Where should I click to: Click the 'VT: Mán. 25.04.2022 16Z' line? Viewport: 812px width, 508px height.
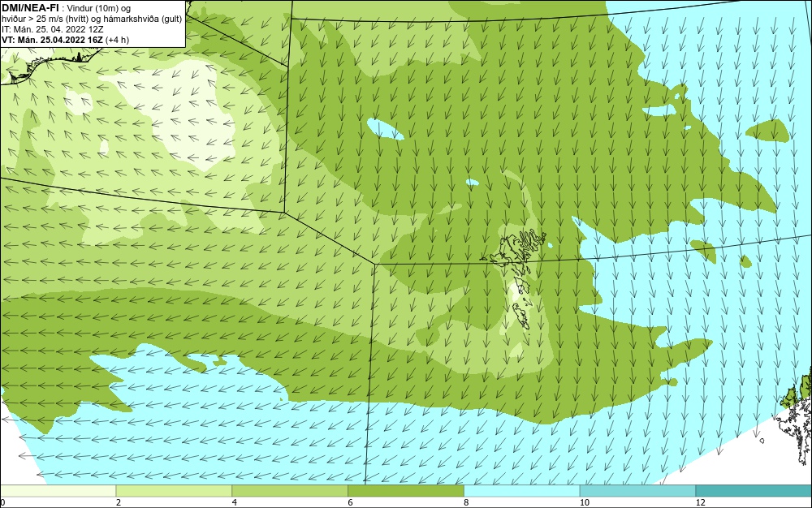[52, 40]
